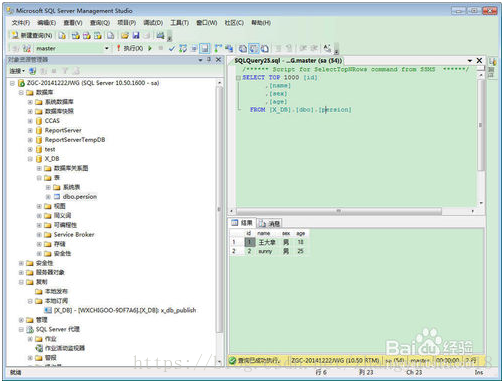
Task: Click the New Query (新建查询) toolbar button
Action: click(32, 35)
